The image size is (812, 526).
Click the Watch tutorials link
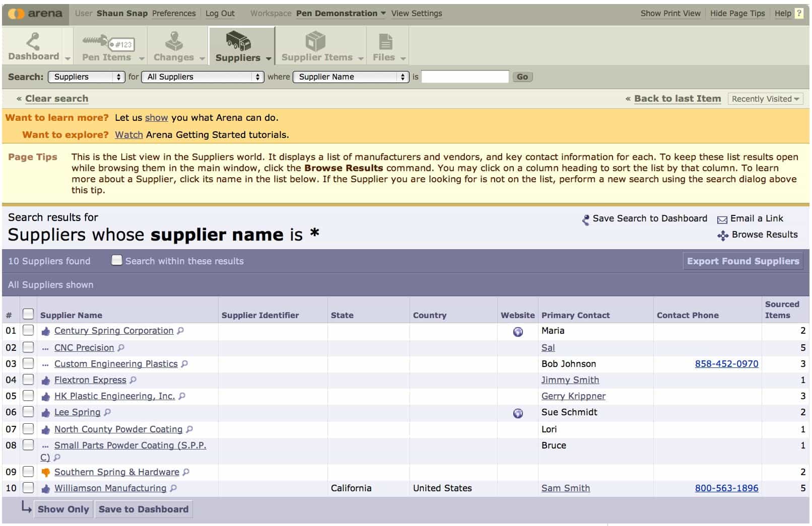pos(129,135)
